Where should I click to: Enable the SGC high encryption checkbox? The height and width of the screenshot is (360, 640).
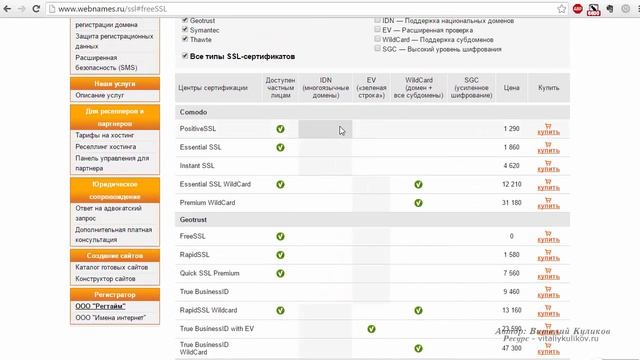click(378, 49)
